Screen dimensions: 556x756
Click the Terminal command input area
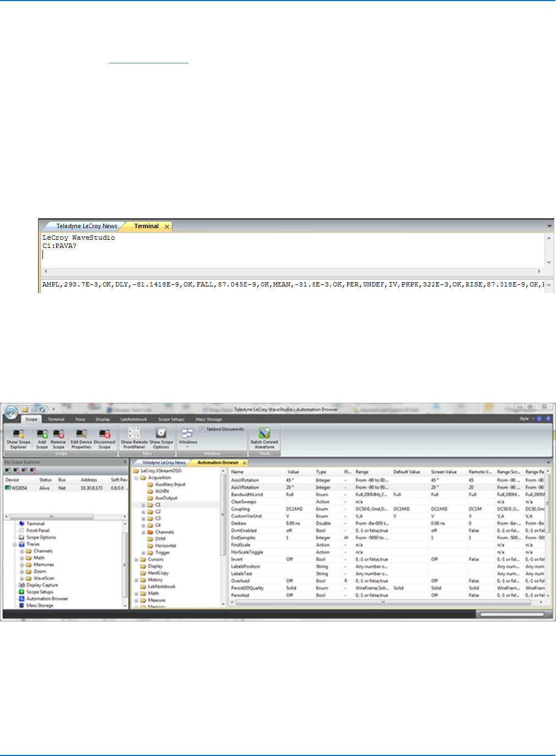(293, 250)
